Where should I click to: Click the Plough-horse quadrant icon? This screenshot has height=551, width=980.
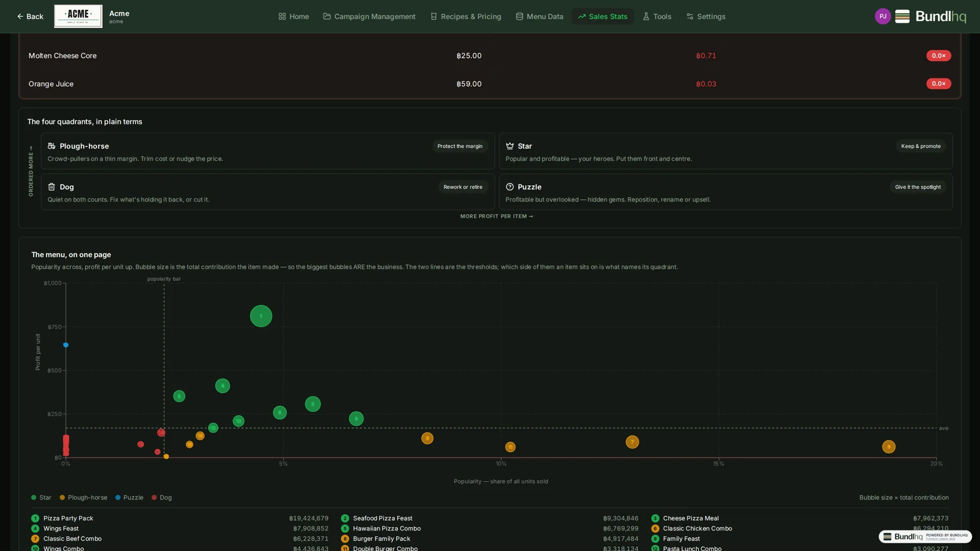[x=52, y=146]
